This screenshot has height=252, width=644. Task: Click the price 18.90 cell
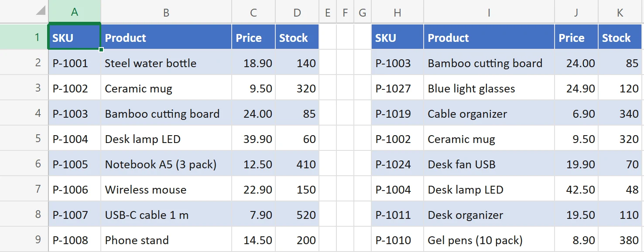click(253, 62)
